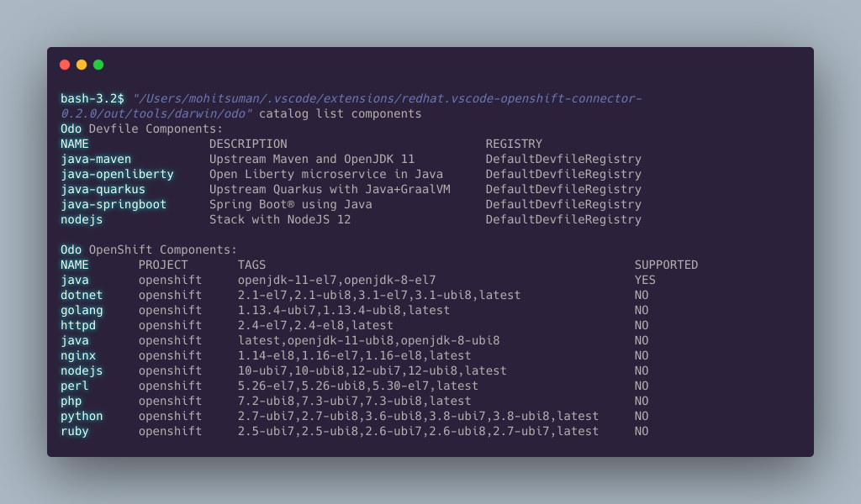Select the python component name
Viewport: 861px width, 504px height.
coord(82,416)
